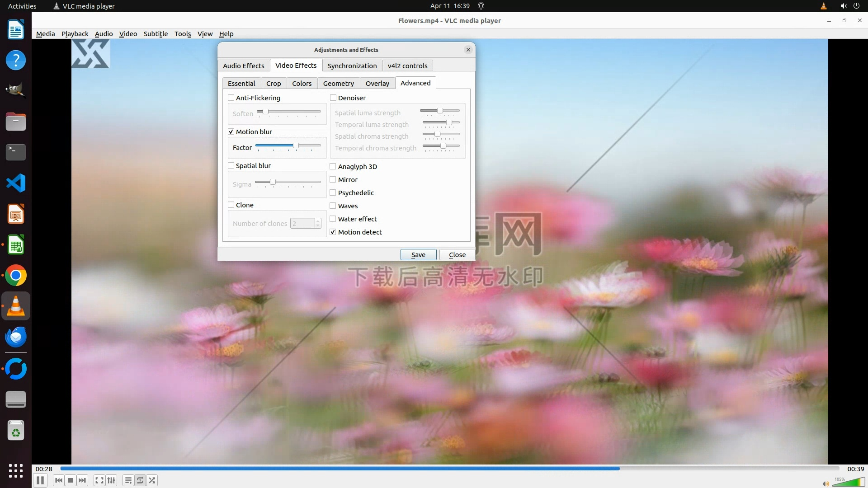Click the video seek progress bar
Screen dimensions: 868x488
(x=449, y=469)
